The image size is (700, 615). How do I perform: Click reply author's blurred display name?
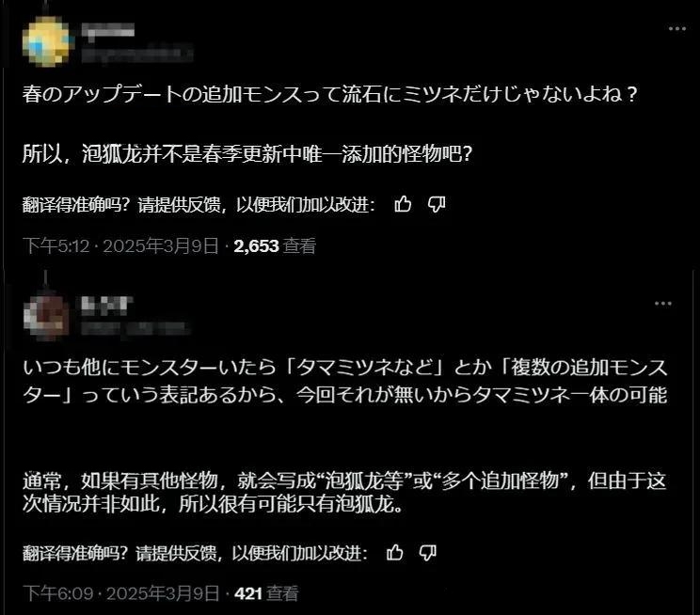coord(107,306)
